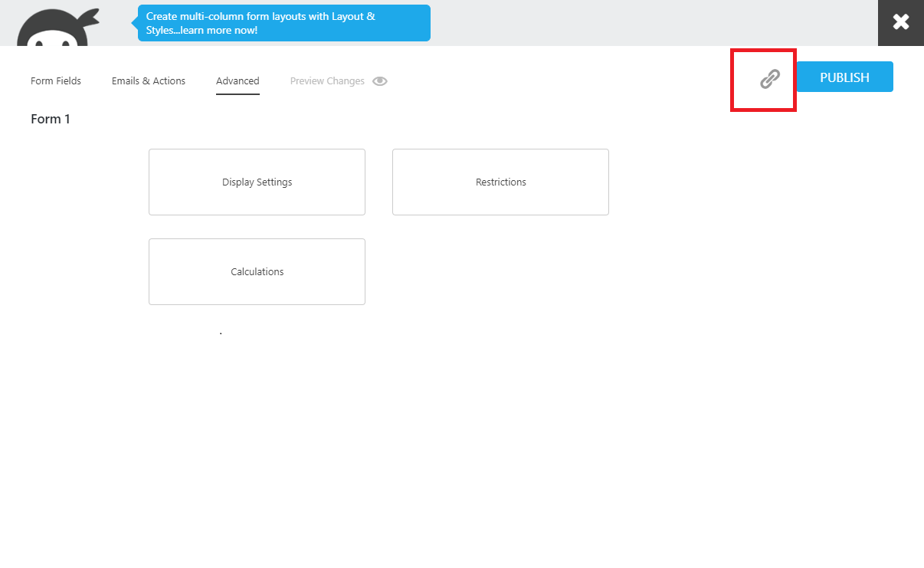
Task: Select the Advanced tab
Action: coord(238,80)
